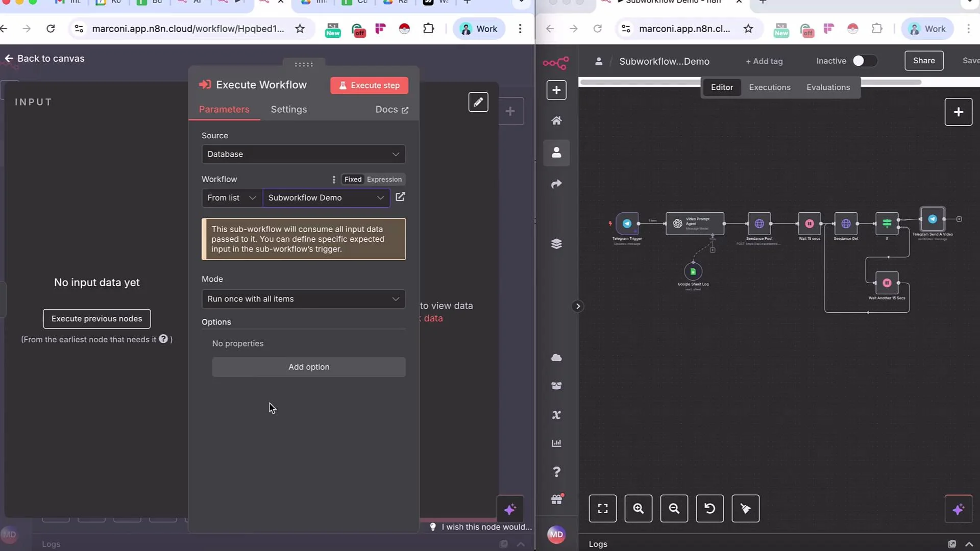This screenshot has width=980, height=551.
Task: Open the Workflow parameter three-dot menu
Action: click(x=334, y=180)
